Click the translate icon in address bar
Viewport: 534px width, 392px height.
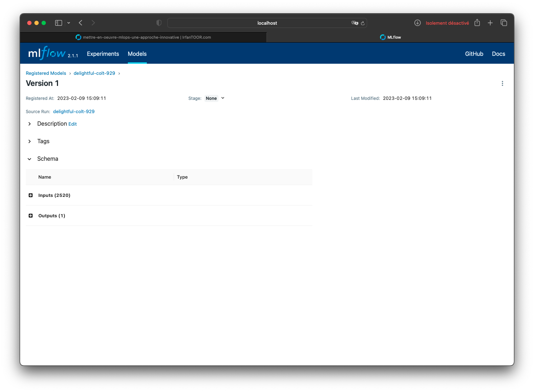click(x=355, y=23)
